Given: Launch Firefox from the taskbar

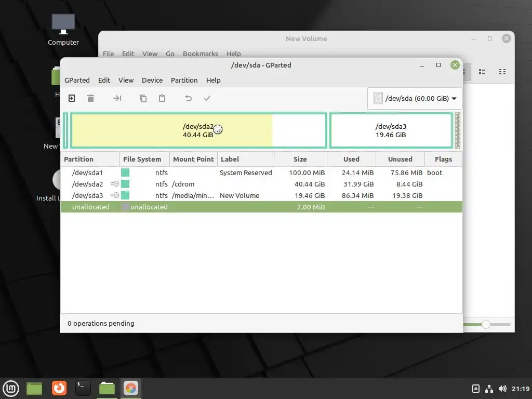Looking at the screenshot, I should 59,389.
